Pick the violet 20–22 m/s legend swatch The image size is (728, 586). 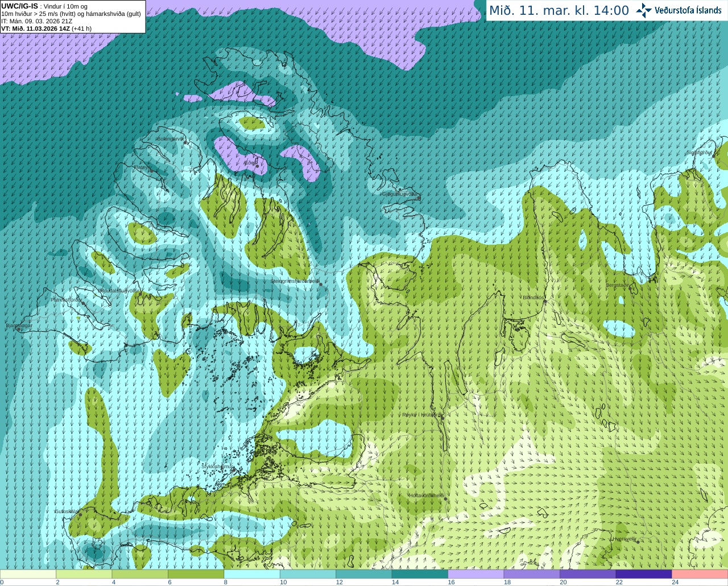coord(588,574)
